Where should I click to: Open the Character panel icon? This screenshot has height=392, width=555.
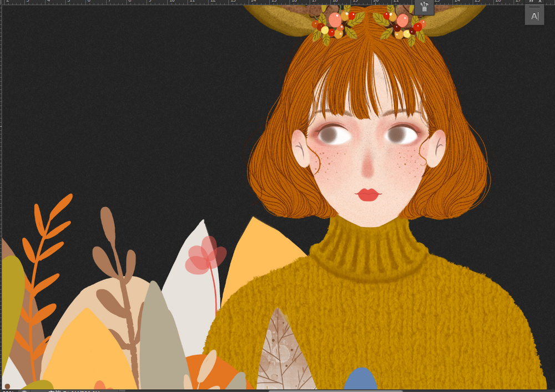coord(534,16)
